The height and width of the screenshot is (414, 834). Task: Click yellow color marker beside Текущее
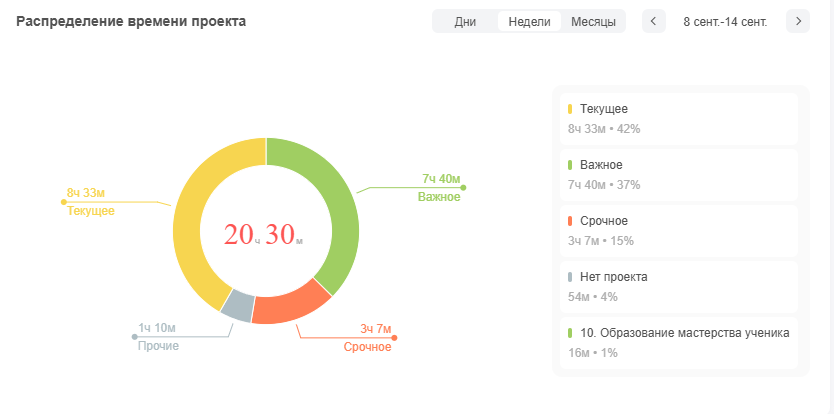coord(570,108)
